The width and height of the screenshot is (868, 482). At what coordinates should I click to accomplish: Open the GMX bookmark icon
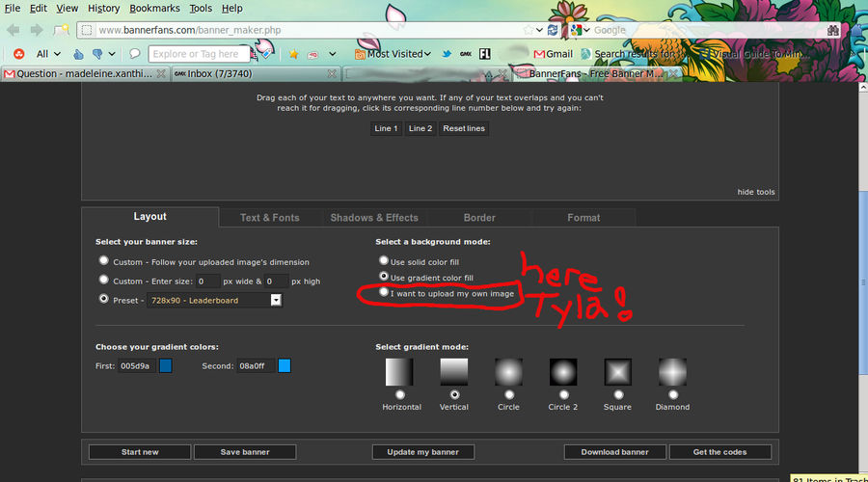(x=466, y=54)
